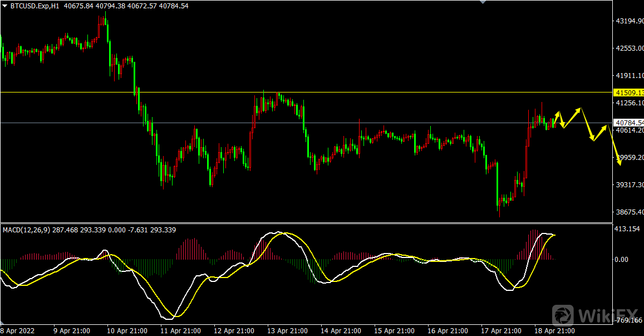Click the 39317.30 price axis label
Viewport: 644px width, 336px height.
tap(630, 184)
